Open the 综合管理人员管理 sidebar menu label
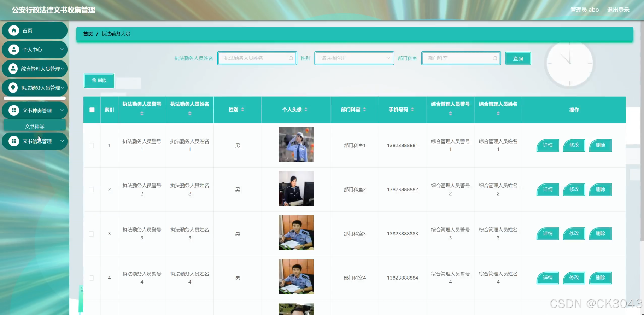This screenshot has height=315, width=644. (x=40, y=69)
